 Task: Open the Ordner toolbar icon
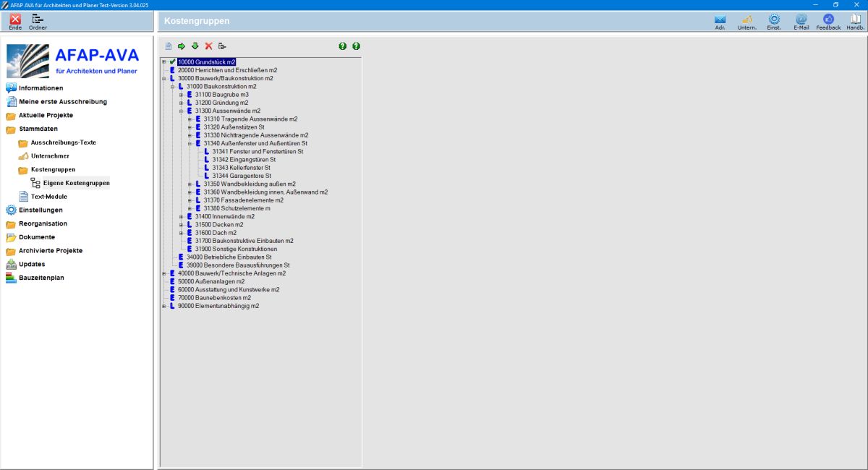tap(38, 20)
